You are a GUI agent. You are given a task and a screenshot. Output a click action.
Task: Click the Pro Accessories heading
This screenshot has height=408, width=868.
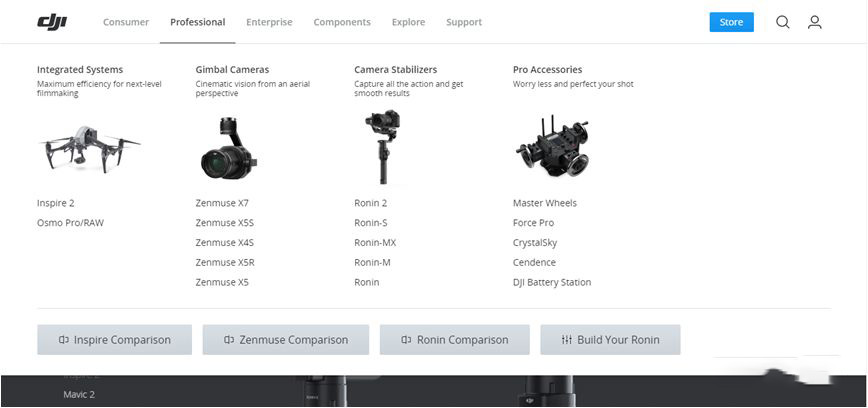pyautogui.click(x=547, y=70)
